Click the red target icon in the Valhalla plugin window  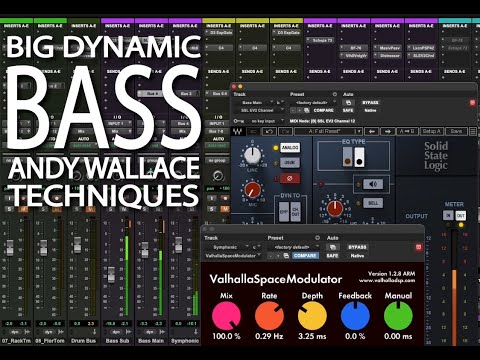pyautogui.click(x=418, y=247)
